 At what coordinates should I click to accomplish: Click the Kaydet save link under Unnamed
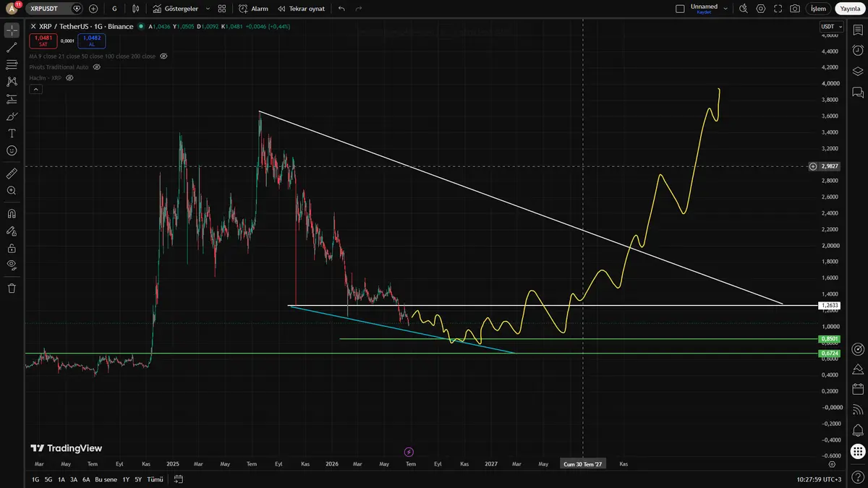[x=704, y=12]
